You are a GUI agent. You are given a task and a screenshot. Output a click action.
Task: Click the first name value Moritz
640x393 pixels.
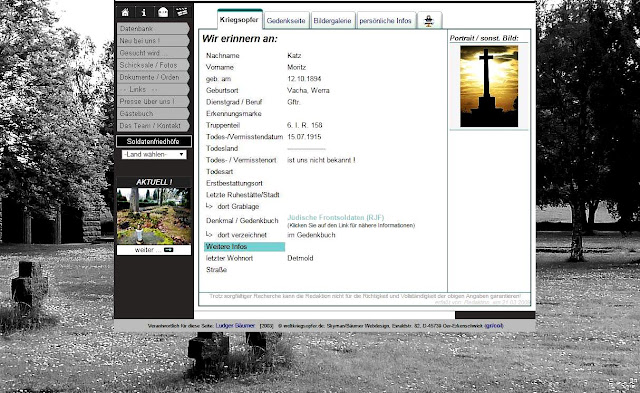(x=296, y=67)
